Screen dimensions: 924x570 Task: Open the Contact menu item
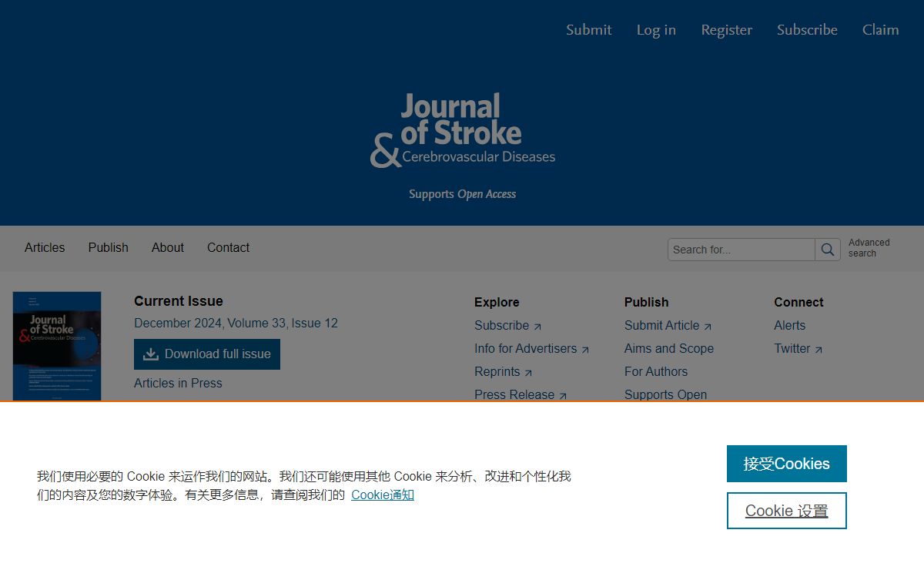(228, 248)
